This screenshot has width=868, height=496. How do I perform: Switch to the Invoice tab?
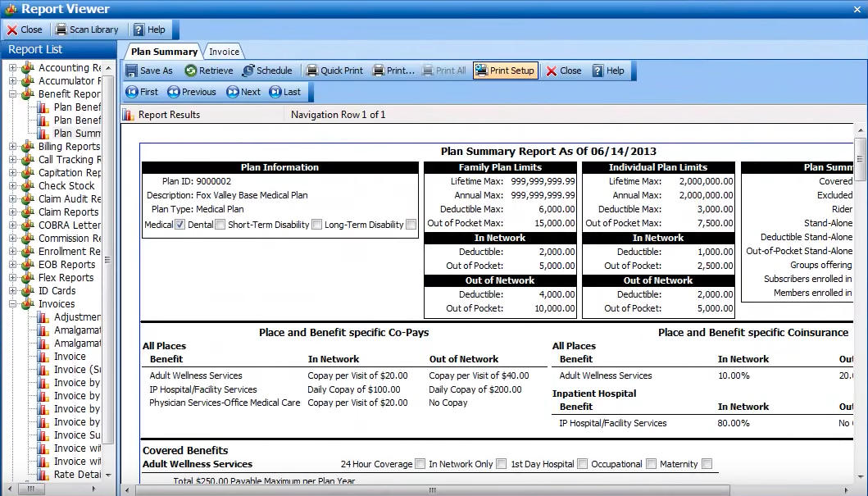coord(224,52)
